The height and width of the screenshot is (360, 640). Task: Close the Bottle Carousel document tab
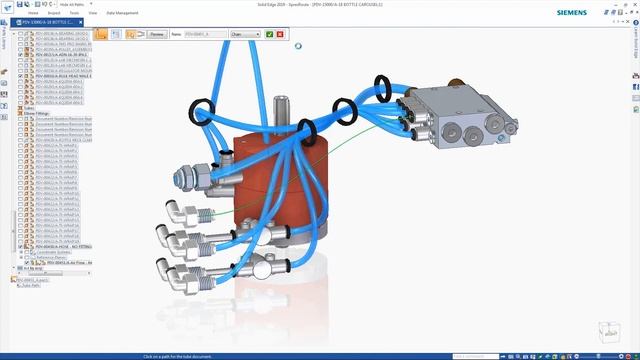(x=80, y=22)
